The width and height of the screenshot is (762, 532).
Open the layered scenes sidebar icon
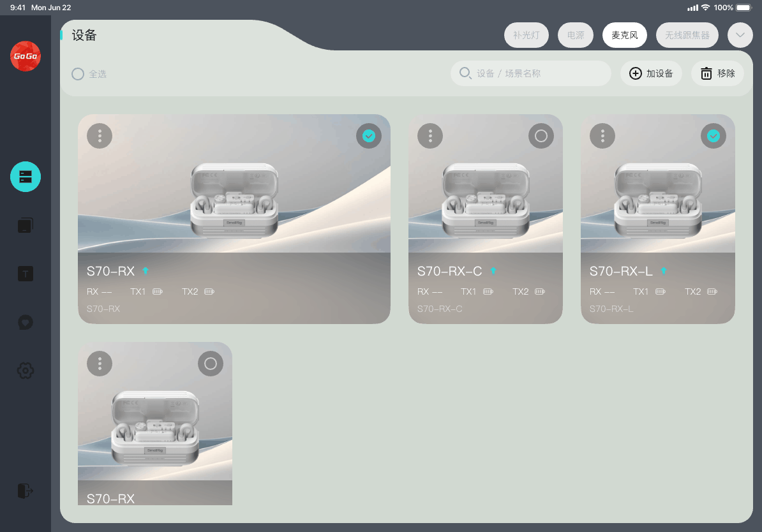[26, 225]
